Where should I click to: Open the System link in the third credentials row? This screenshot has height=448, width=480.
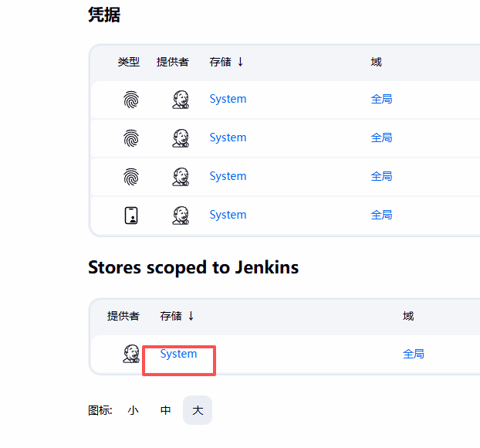point(228,176)
